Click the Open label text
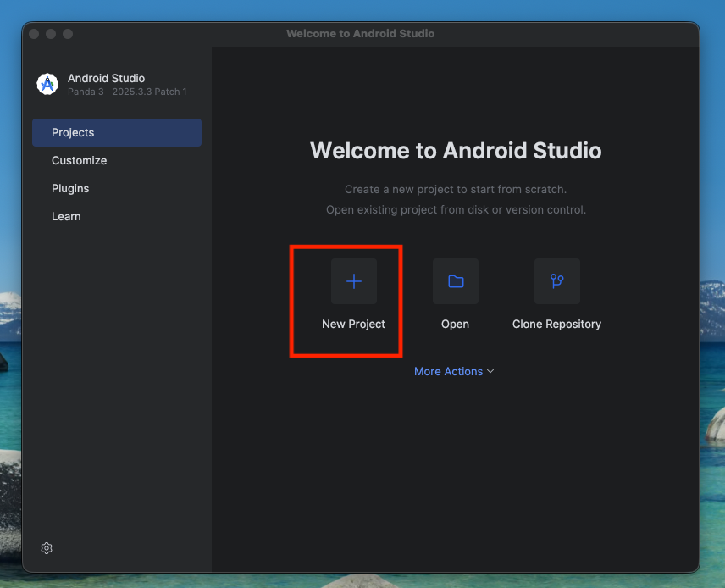This screenshot has height=588, width=725. (x=455, y=324)
